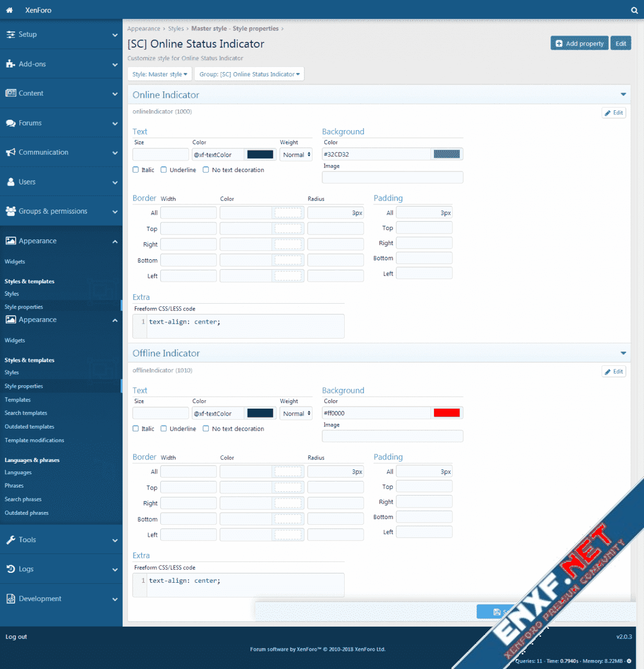Click the home icon in top bar
This screenshot has height=669, width=644.
coord(9,10)
